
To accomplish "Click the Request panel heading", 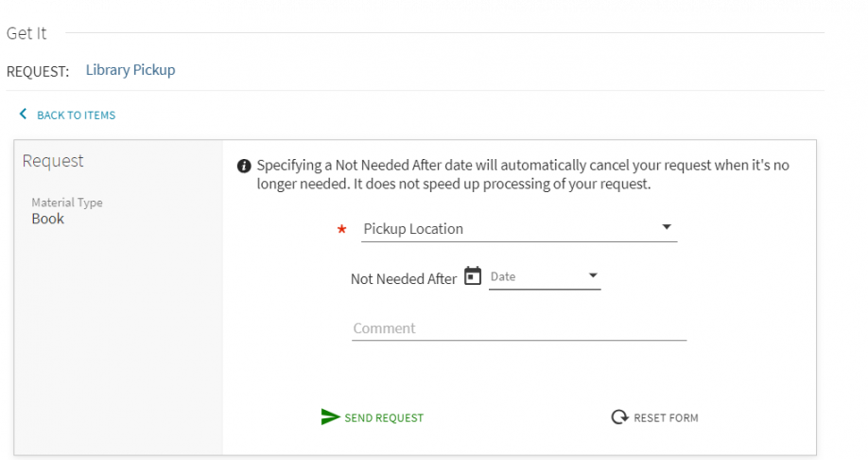I will [53, 161].
